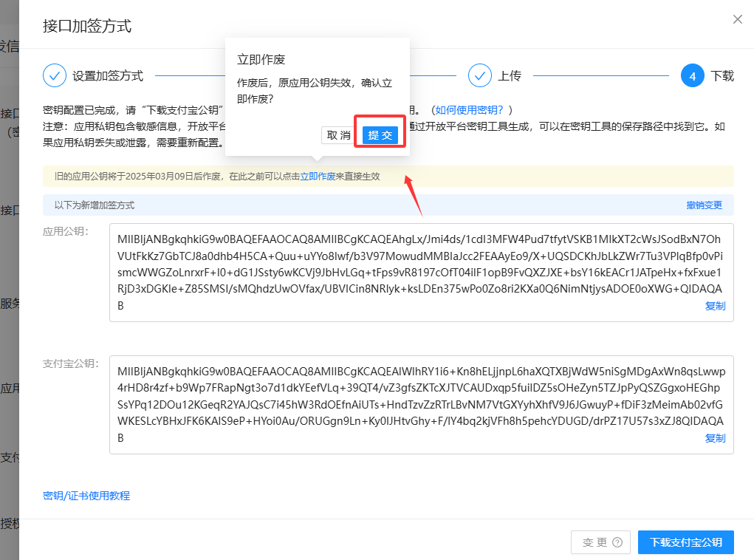Image resolution: width=754 pixels, height=560 pixels.
Task: Click the numbered circle 4 for 下载 step
Action: pos(692,75)
